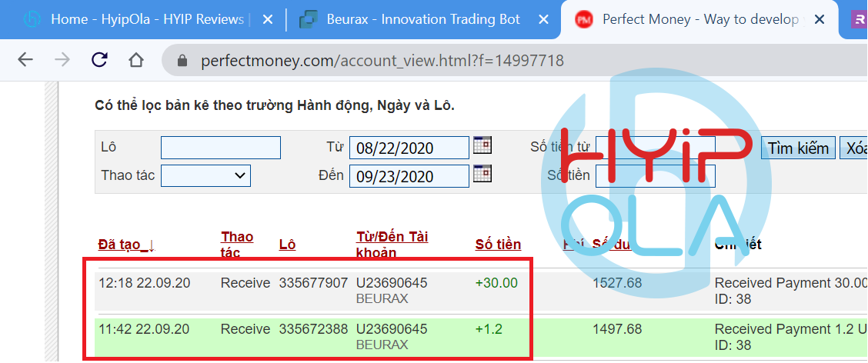Screen dimensions: 868x363
Task: Select batch number 335677907
Action: pos(313,283)
